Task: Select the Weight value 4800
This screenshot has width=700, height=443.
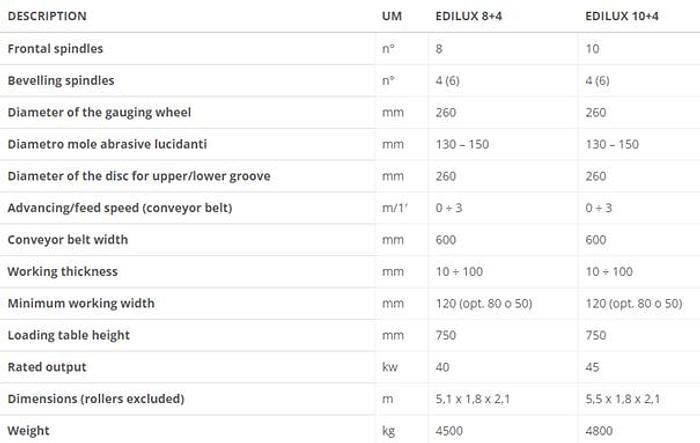Action: pos(601,431)
